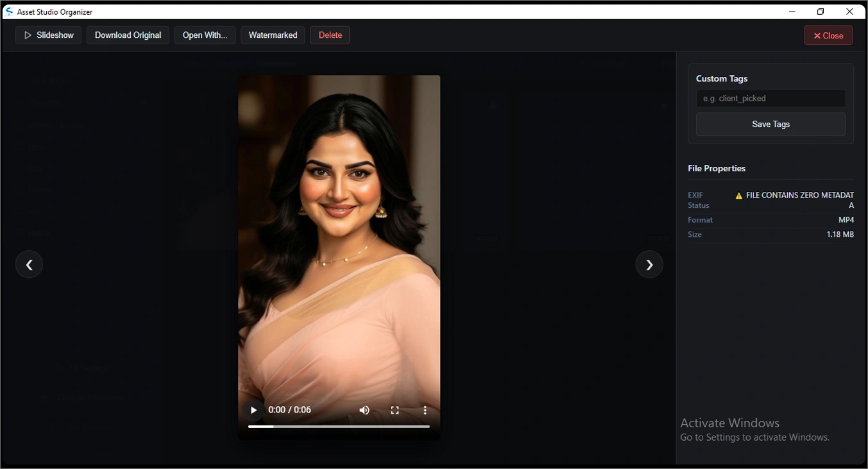Mute the video audio
This screenshot has height=469, width=868.
[x=364, y=410]
